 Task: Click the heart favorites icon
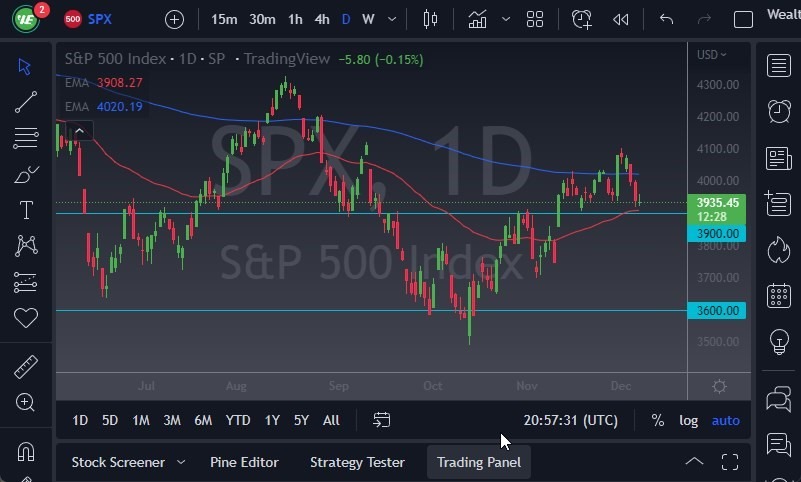click(x=26, y=318)
